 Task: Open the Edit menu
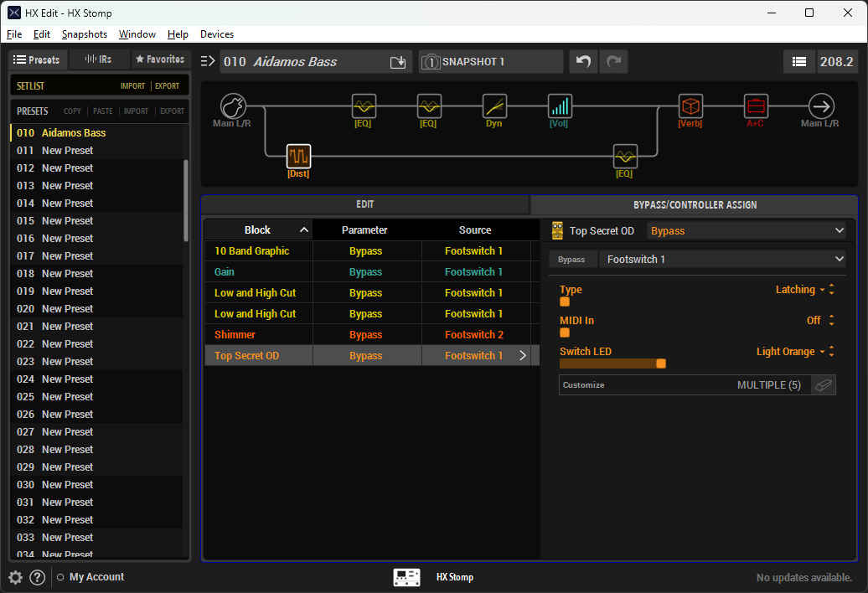pyautogui.click(x=42, y=34)
